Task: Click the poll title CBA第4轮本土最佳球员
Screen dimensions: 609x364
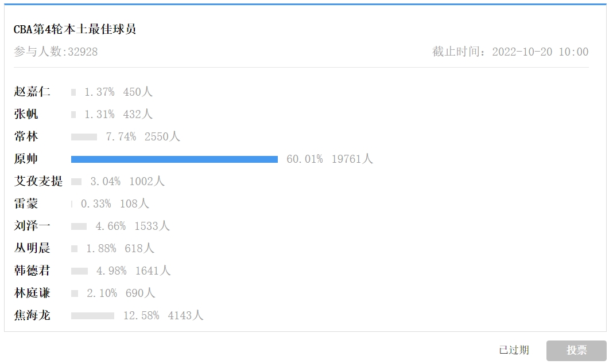Action: (75, 29)
